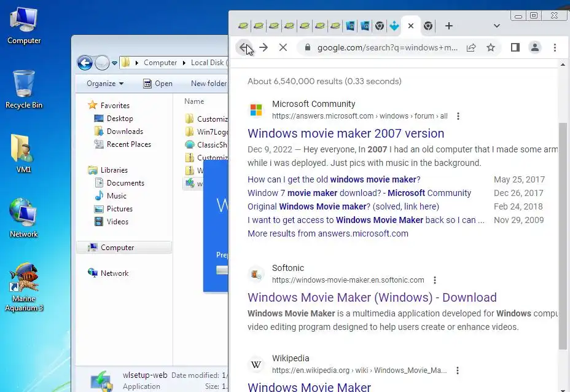The width and height of the screenshot is (570, 392).
Task: Open Chrome side panel
Action: pyautogui.click(x=515, y=48)
